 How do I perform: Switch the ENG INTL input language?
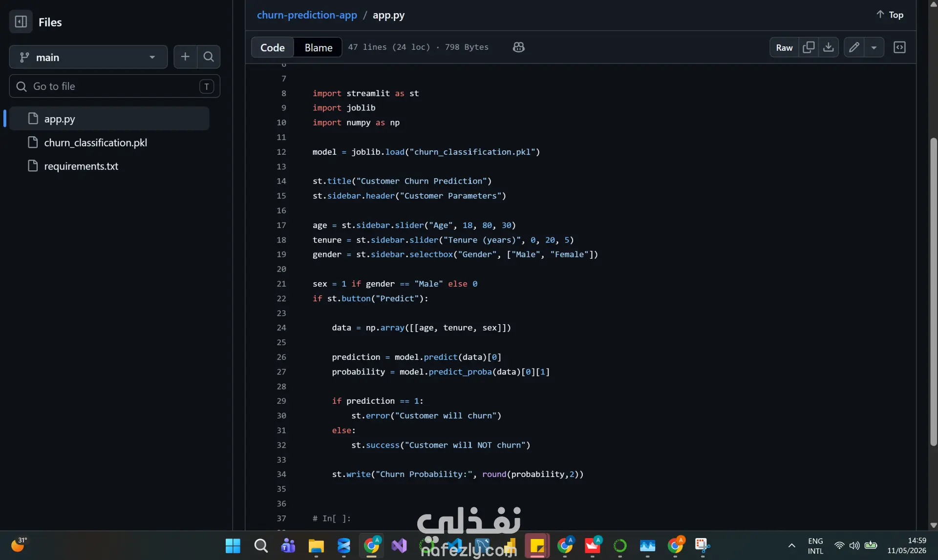point(815,545)
